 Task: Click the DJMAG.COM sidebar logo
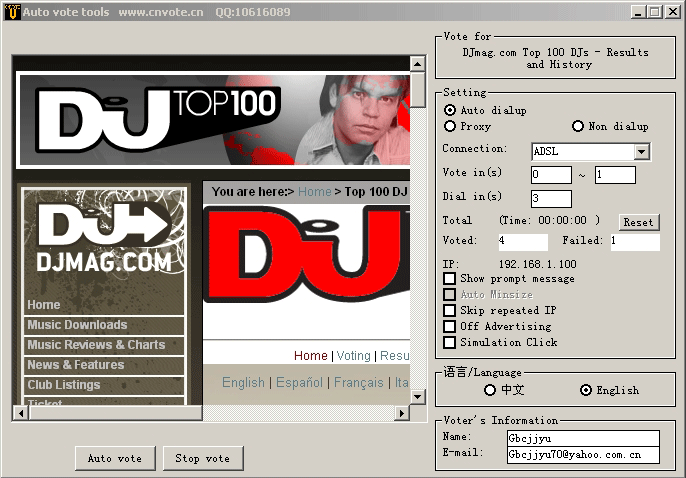click(x=104, y=238)
